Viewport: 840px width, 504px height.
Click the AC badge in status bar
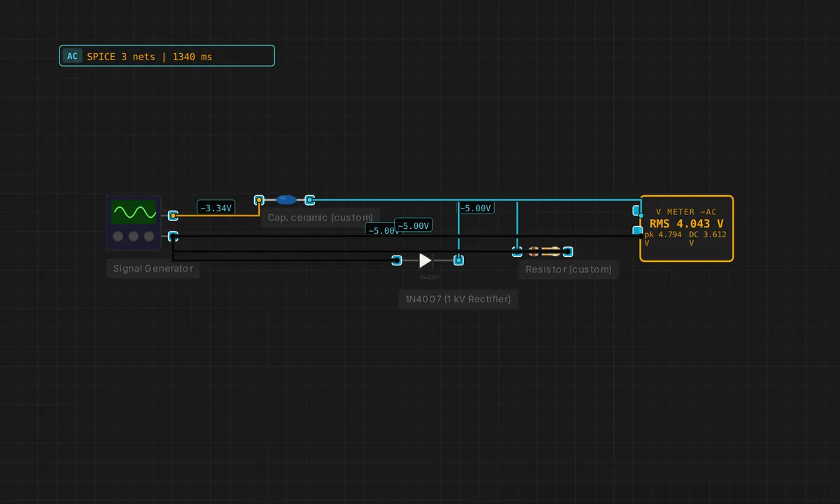[x=72, y=56]
